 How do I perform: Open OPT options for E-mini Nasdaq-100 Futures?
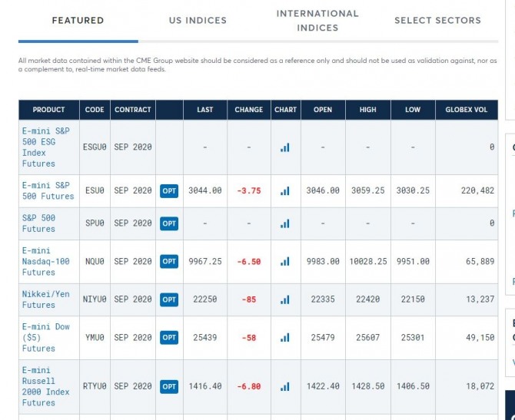169,262
